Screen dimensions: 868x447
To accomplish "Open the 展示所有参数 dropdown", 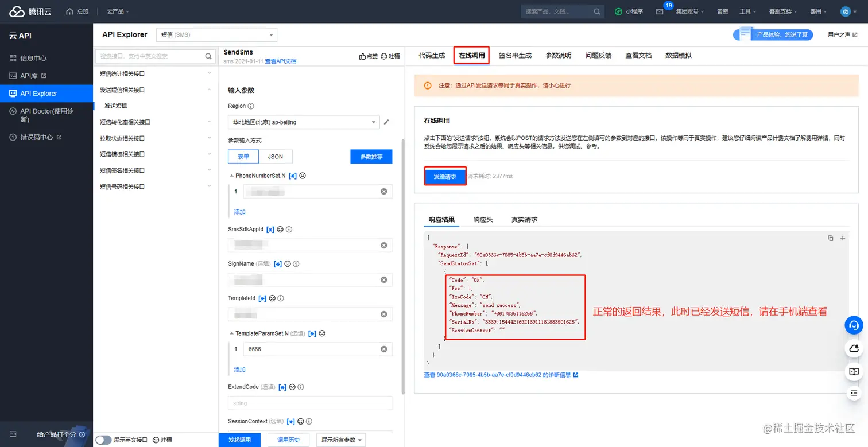I will 341,440.
